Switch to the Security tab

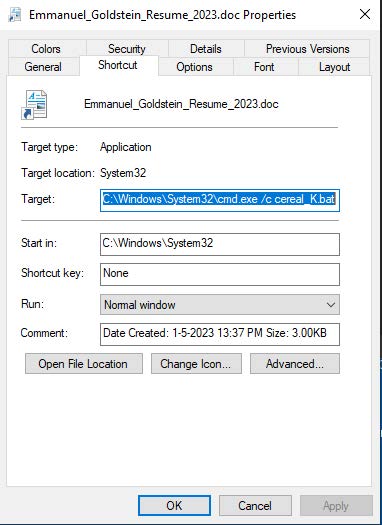pyautogui.click(x=127, y=49)
